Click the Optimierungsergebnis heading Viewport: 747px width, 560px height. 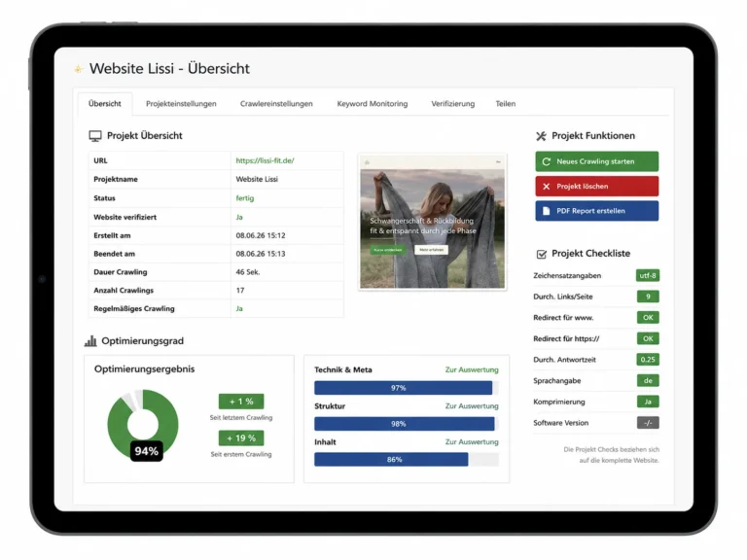144,369
